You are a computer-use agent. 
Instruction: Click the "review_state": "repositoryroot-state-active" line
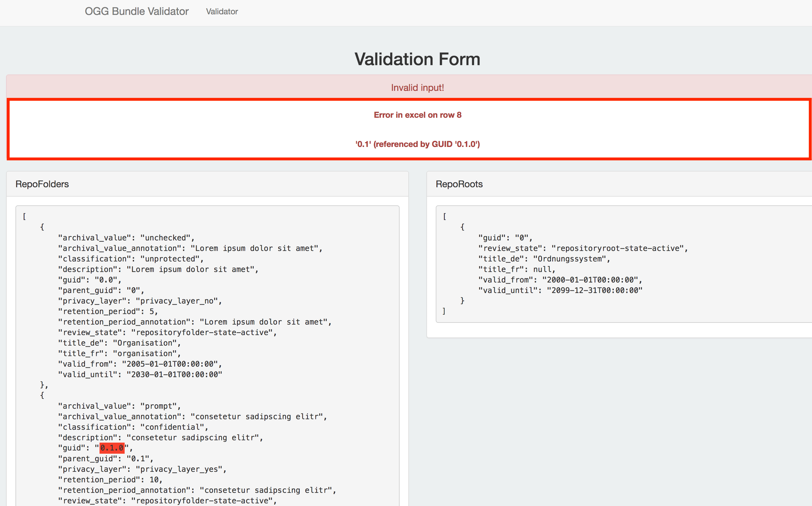tap(583, 248)
